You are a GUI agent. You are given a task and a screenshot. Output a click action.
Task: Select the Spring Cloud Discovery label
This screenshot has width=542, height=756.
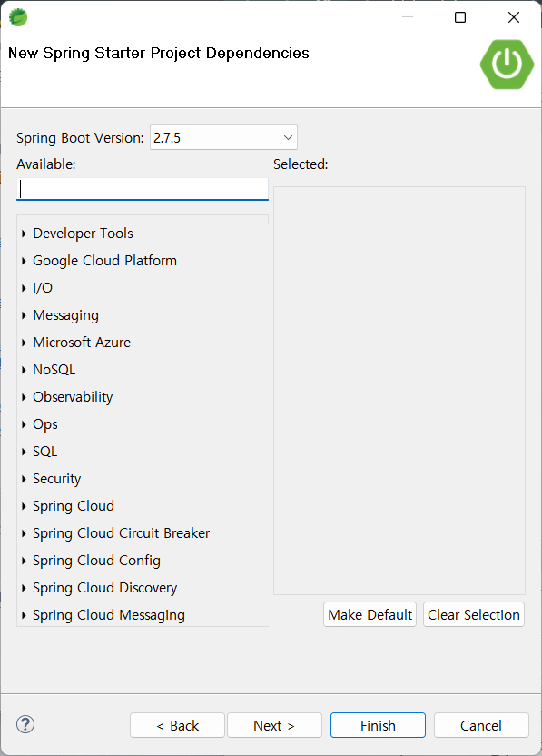(x=104, y=588)
